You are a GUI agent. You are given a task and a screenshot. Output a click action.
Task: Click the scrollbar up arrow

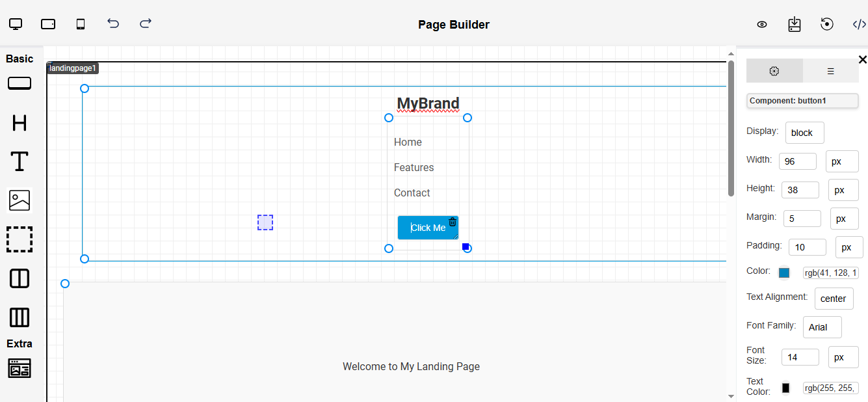pos(731,53)
